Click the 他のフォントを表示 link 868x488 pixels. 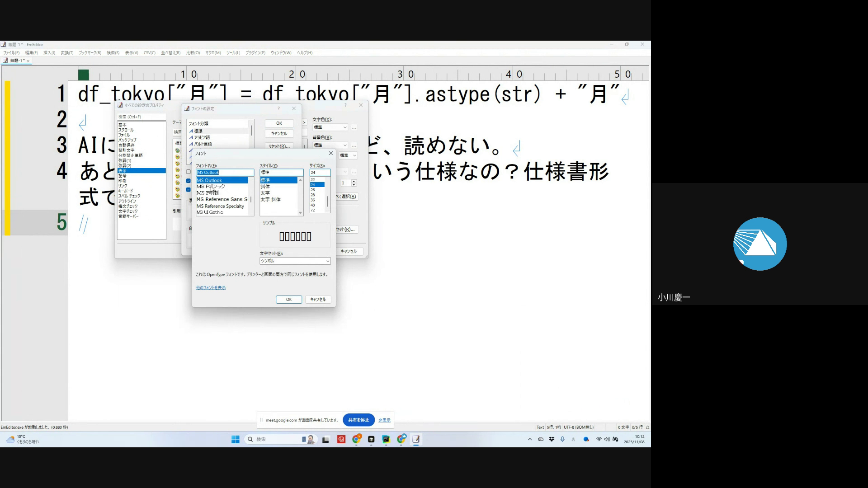point(211,288)
